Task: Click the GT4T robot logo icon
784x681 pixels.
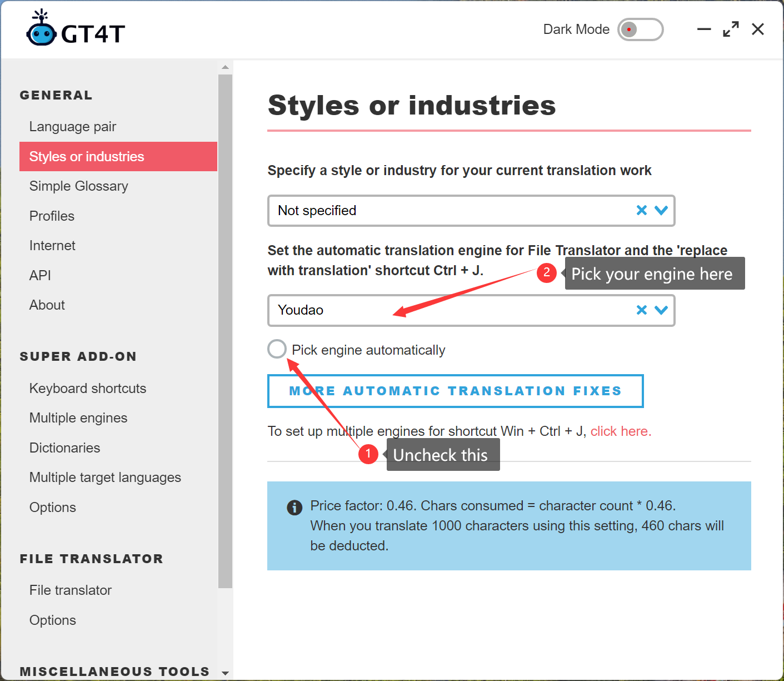Action: pyautogui.click(x=41, y=29)
